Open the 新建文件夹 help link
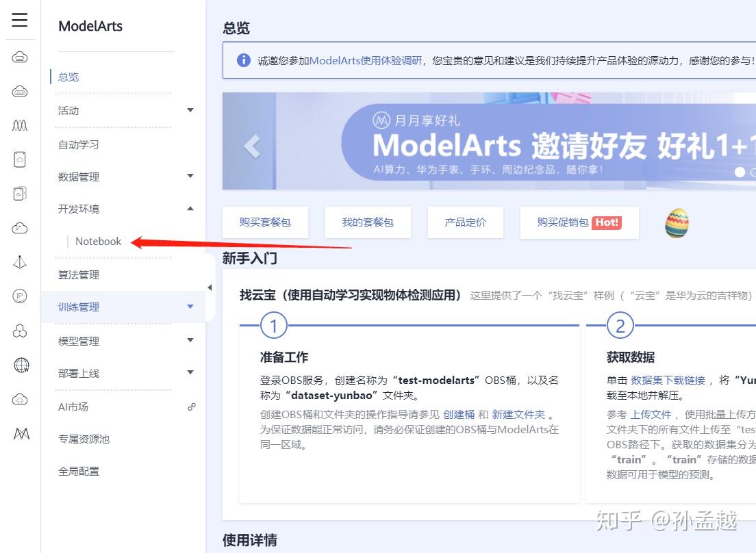The width and height of the screenshot is (756, 553). [x=518, y=414]
